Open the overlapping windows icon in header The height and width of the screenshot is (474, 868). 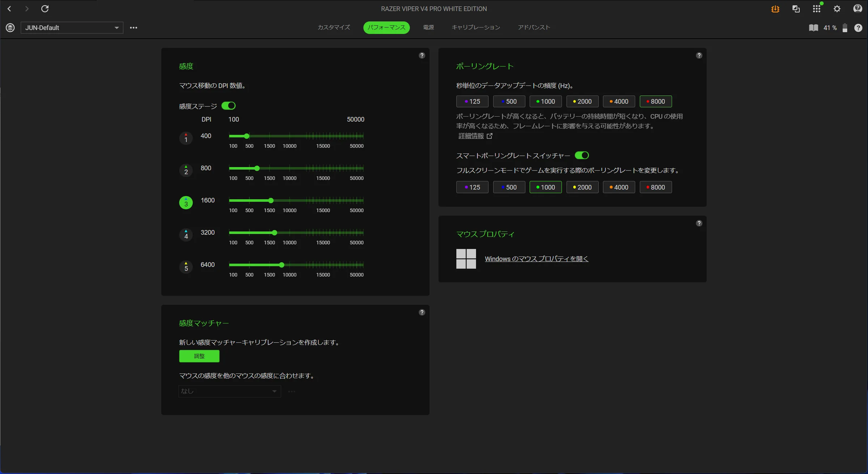tap(796, 9)
